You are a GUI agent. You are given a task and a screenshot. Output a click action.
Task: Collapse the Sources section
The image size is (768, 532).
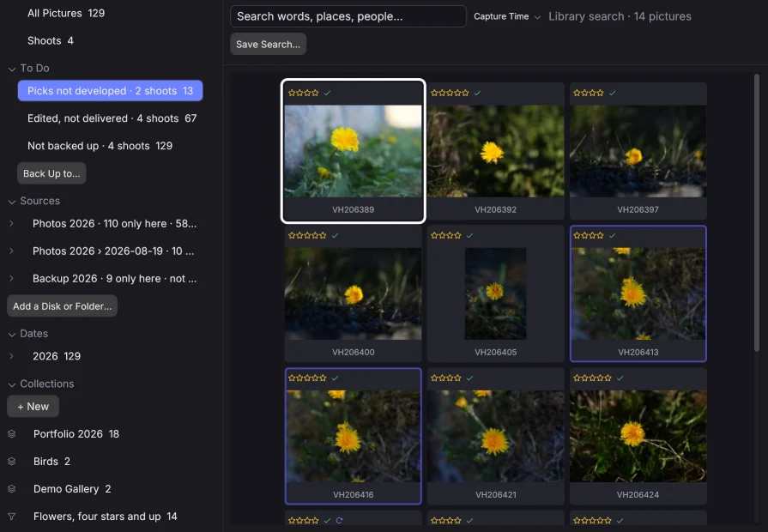(12, 202)
